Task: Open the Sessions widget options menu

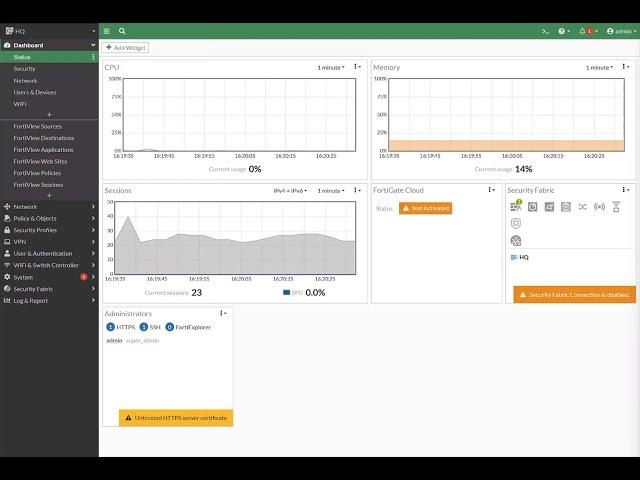Action: pyautogui.click(x=357, y=190)
